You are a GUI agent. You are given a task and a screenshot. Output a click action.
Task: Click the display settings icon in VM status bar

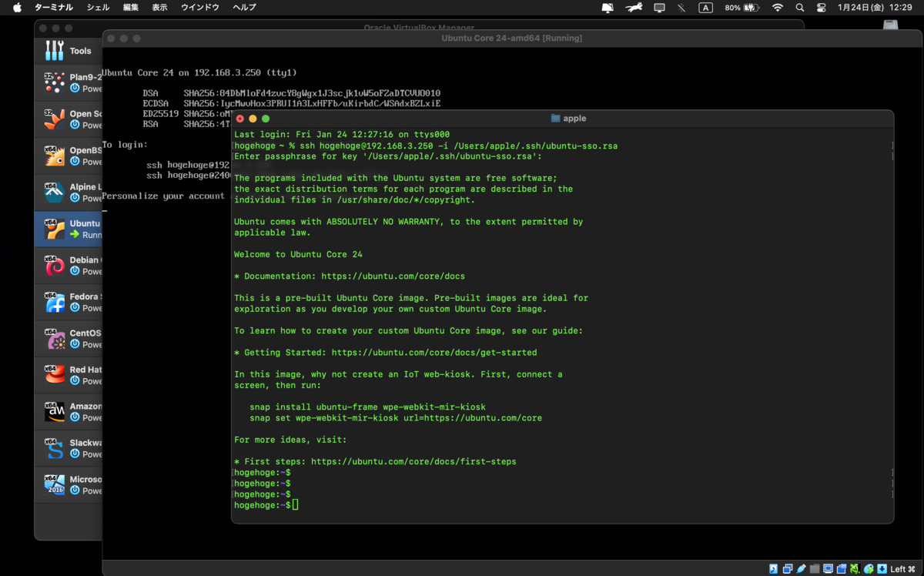[x=828, y=569]
